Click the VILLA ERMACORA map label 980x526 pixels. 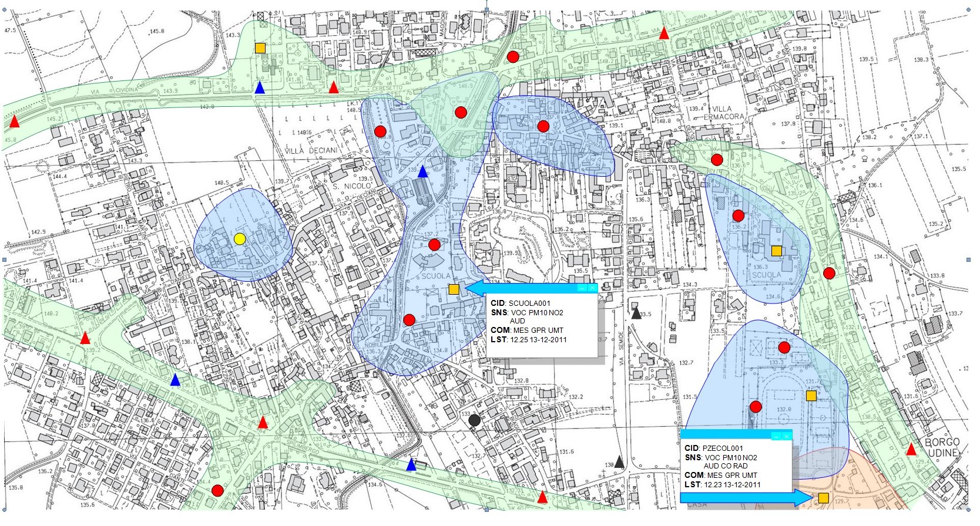(x=723, y=113)
